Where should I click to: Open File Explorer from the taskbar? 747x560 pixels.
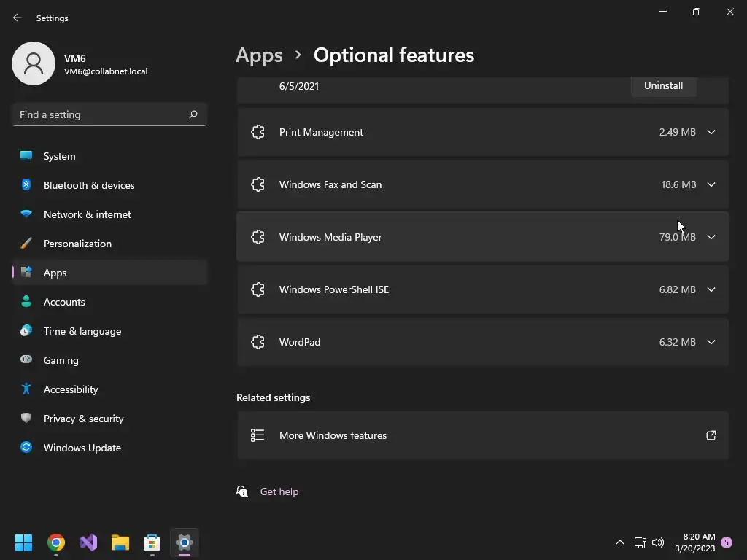coord(120,542)
